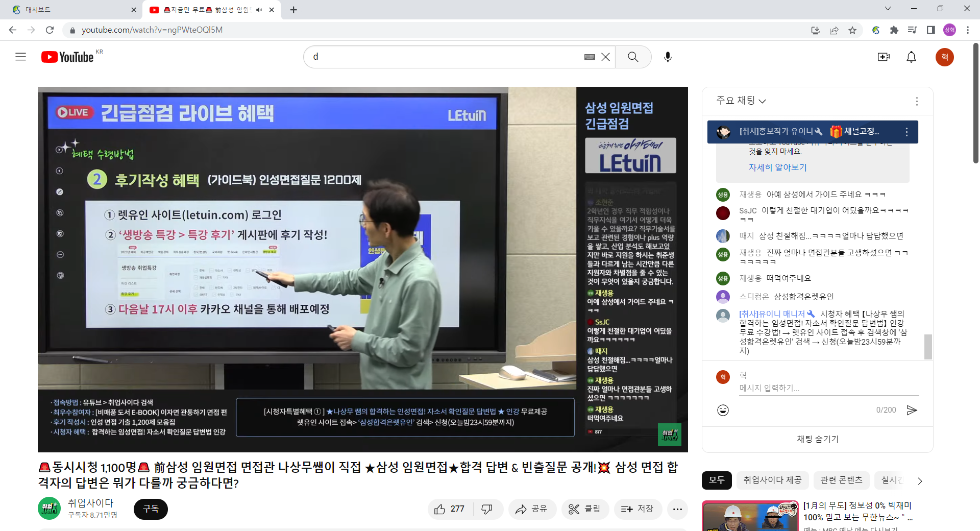Image resolution: width=980 pixels, height=531 pixels.
Task: Open the recommended 1월의 무도 video thumbnail
Action: point(750,516)
